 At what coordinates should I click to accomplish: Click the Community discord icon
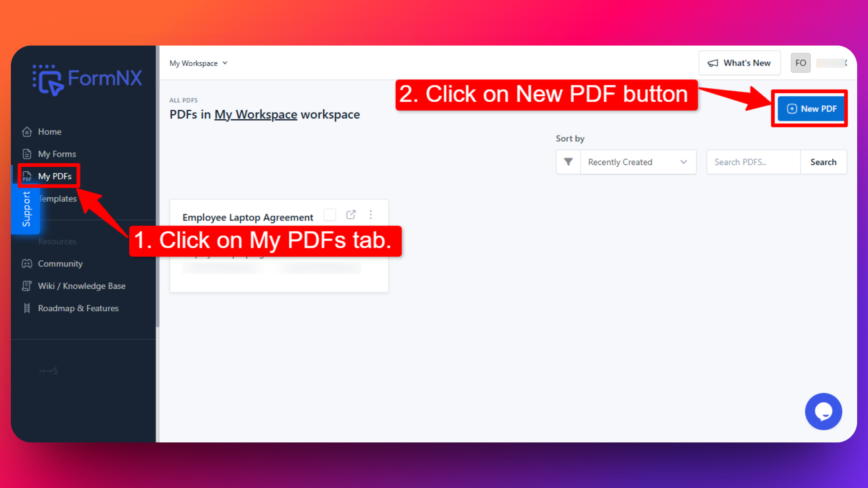(x=27, y=263)
